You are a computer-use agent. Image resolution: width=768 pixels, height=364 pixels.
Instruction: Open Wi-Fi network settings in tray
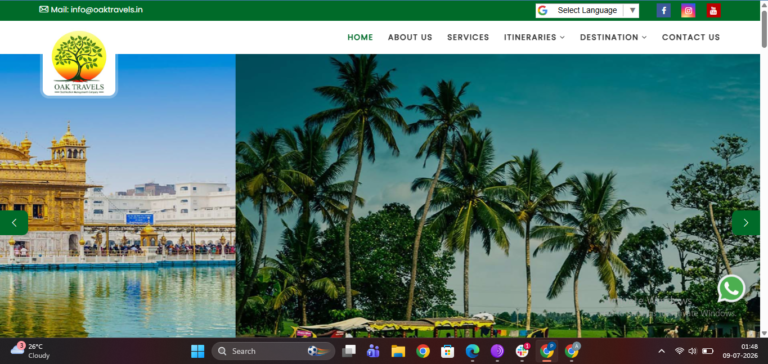679,351
